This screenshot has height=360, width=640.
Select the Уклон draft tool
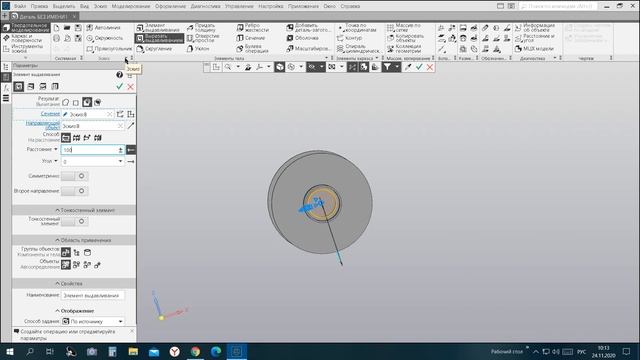(x=198, y=49)
